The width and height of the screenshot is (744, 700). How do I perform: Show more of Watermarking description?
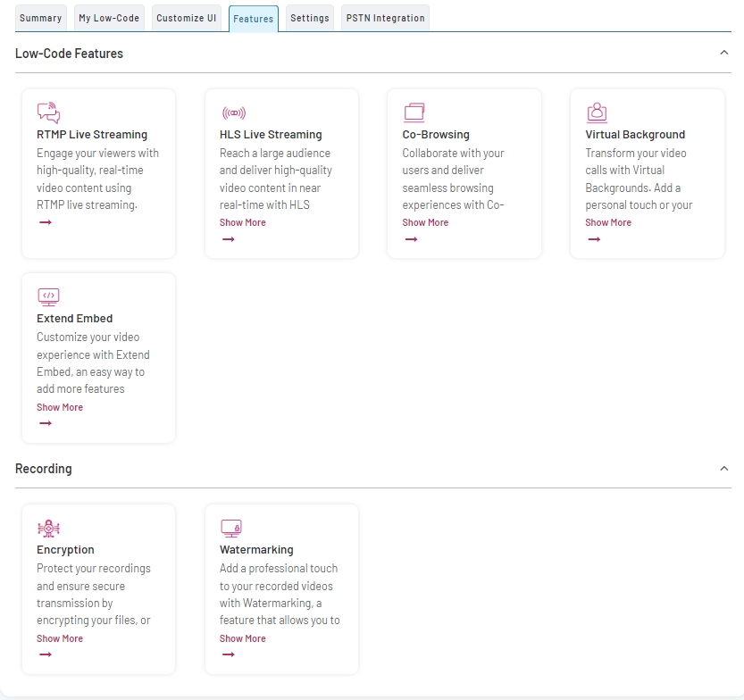(x=242, y=638)
